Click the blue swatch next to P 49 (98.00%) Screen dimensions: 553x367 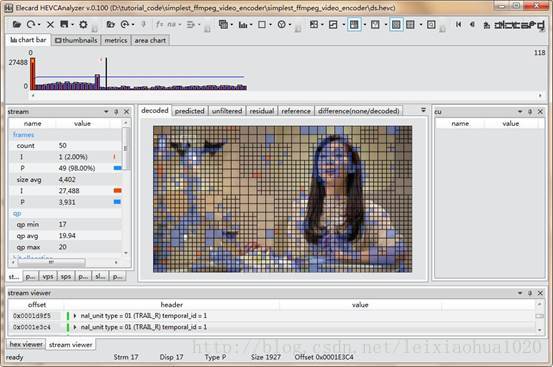pyautogui.click(x=117, y=168)
